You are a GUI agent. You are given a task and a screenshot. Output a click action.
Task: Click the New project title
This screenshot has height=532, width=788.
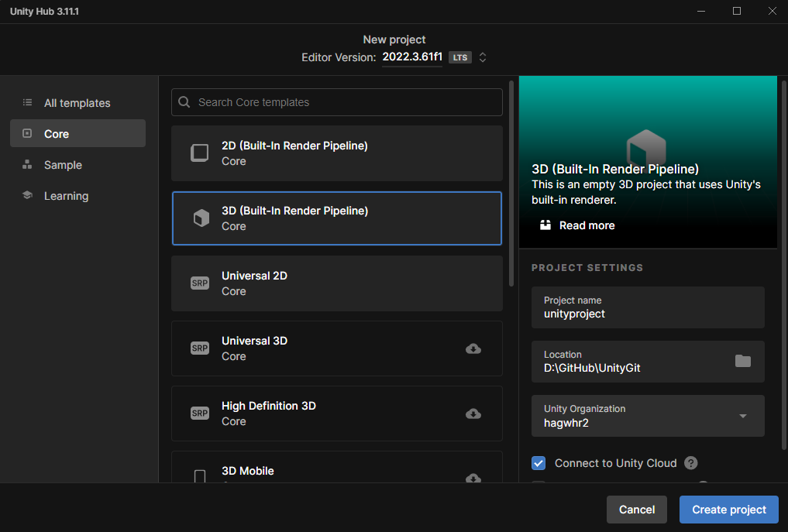394,39
